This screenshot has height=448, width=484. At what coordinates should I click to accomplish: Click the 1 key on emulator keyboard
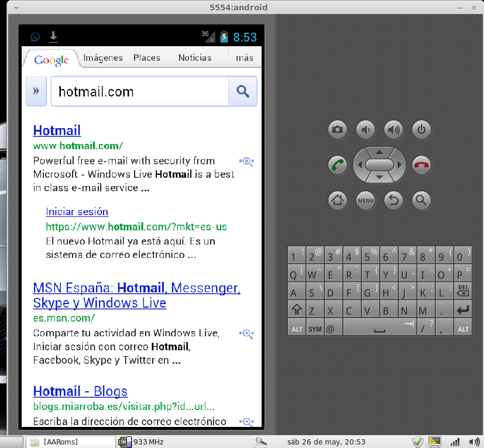tap(297, 255)
